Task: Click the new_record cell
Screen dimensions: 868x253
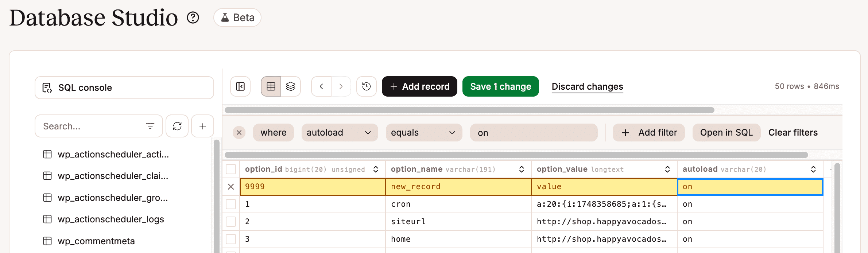Action: [458, 187]
